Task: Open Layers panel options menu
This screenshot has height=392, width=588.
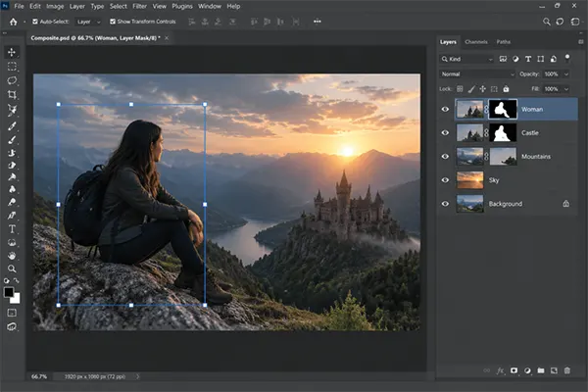Action: tap(580, 41)
